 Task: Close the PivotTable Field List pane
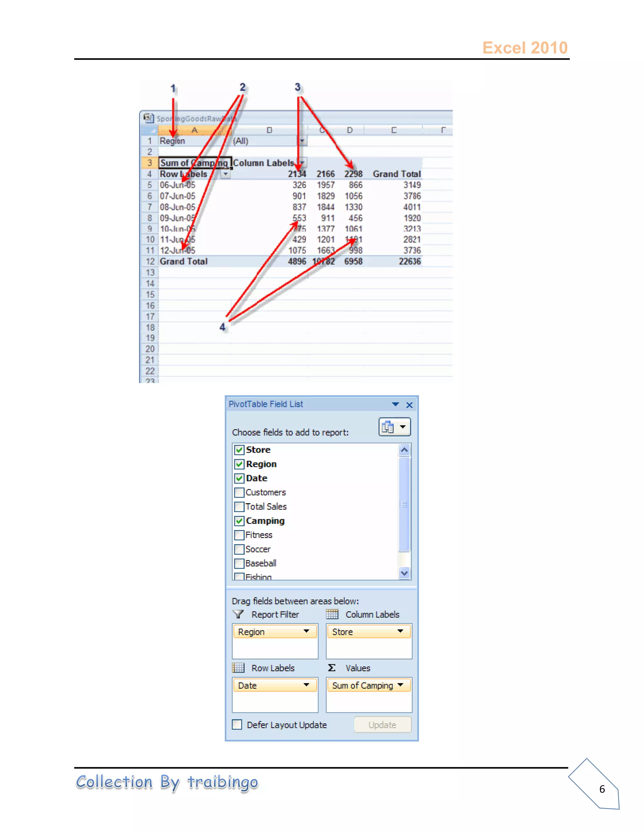409,405
